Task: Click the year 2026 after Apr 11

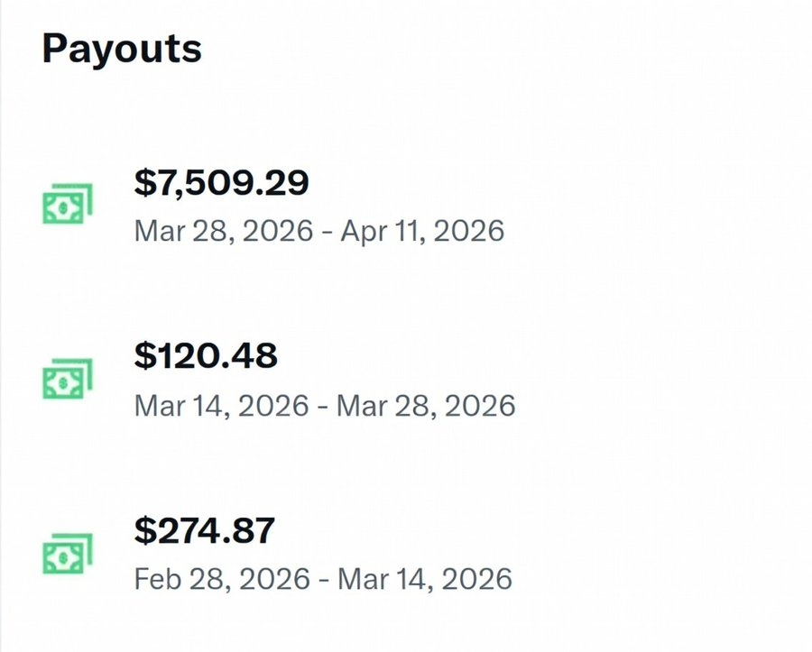Action: click(468, 231)
